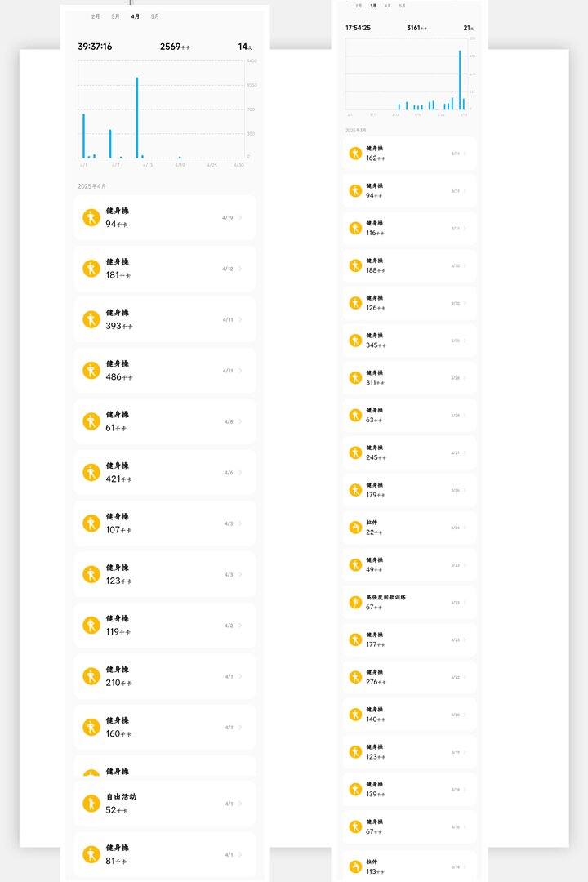Tap the tallest bar in March chart
This screenshot has height=882, width=588.
(460, 80)
